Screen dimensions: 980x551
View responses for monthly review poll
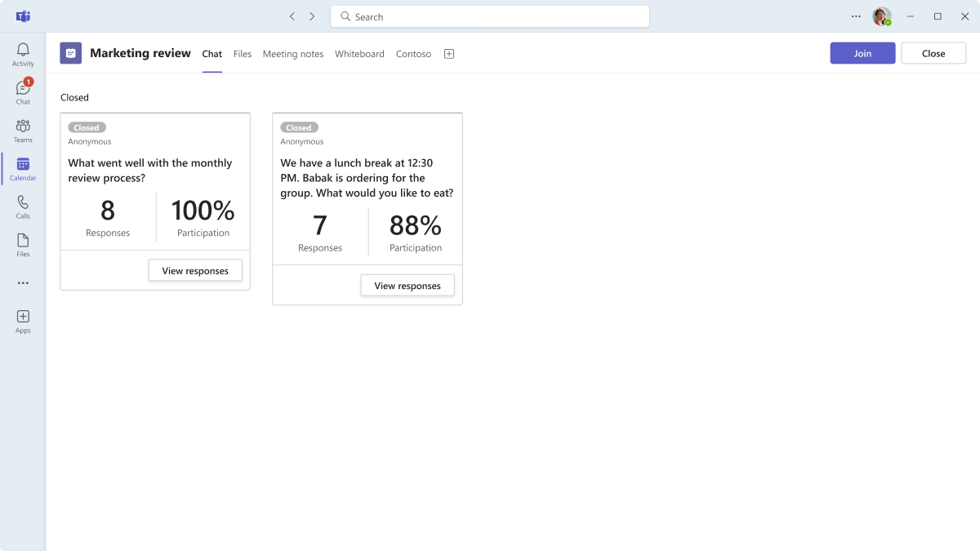[195, 270]
